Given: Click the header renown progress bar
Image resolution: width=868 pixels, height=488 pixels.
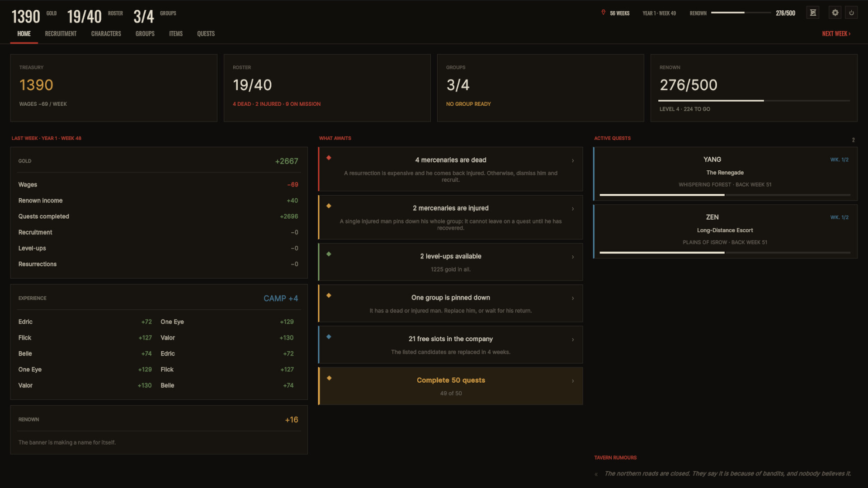Looking at the screenshot, I should [x=741, y=13].
